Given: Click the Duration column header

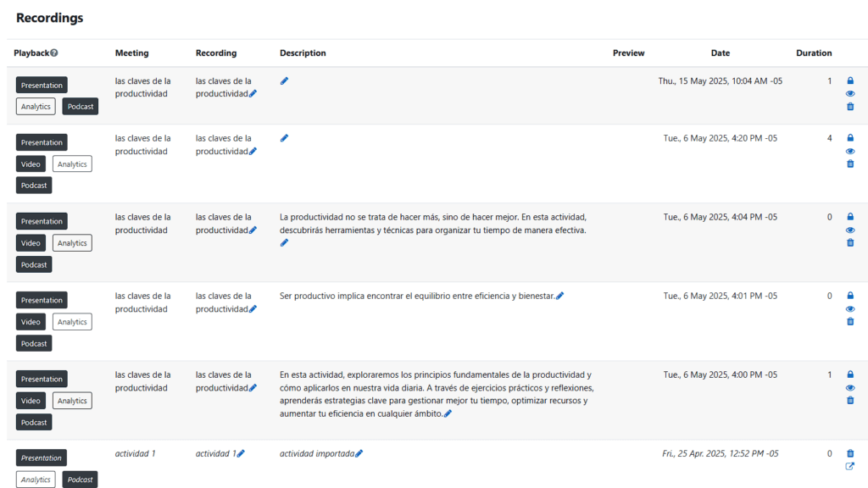Looking at the screenshot, I should [x=814, y=53].
